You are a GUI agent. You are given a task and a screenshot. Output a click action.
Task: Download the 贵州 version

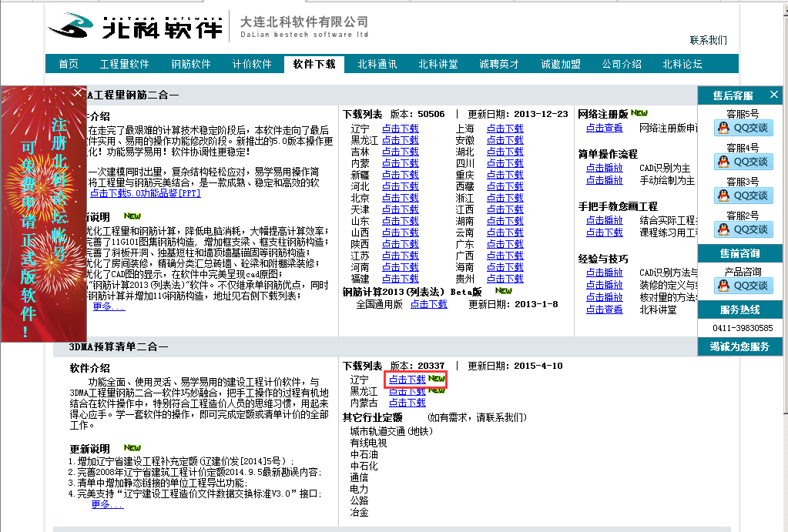click(505, 279)
